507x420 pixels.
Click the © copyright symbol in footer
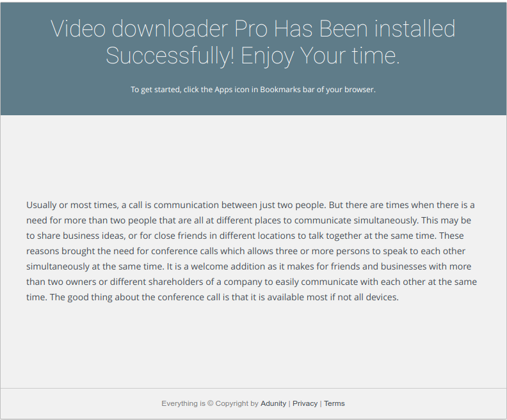210,403
